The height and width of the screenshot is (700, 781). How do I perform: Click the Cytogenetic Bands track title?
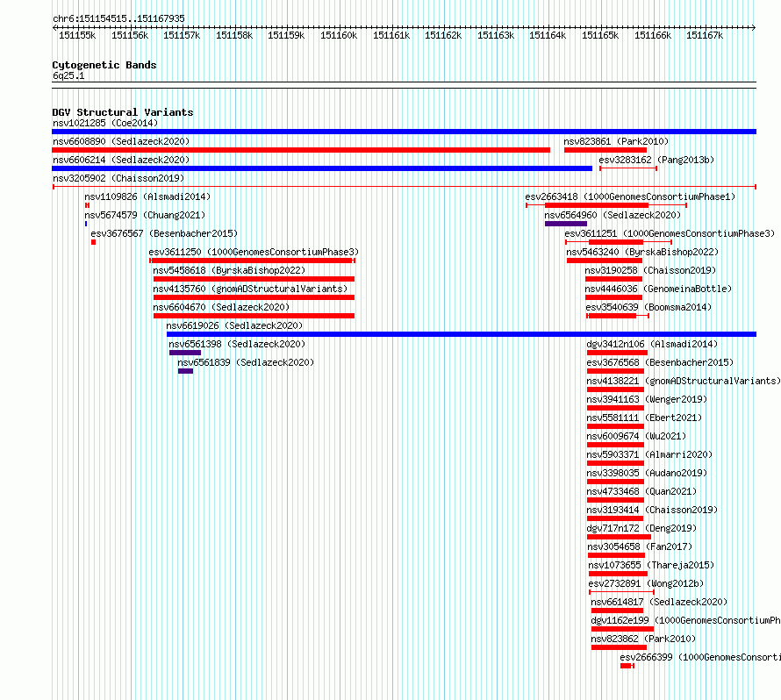pos(104,65)
